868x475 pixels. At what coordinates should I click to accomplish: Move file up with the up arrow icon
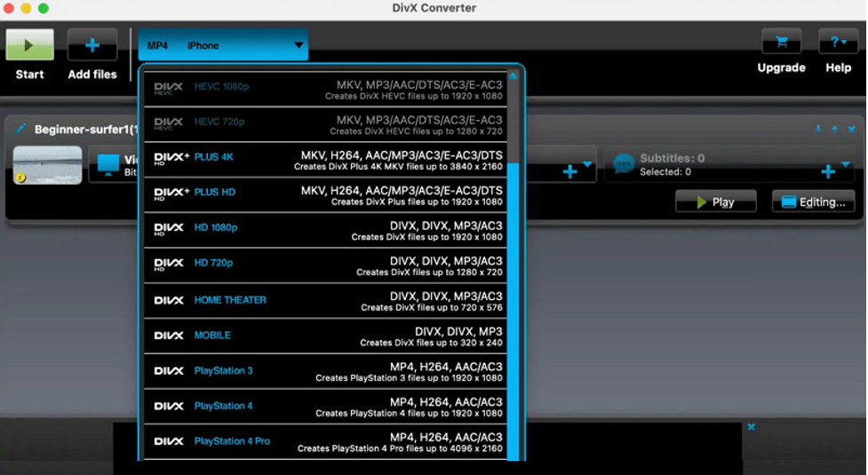coord(834,129)
